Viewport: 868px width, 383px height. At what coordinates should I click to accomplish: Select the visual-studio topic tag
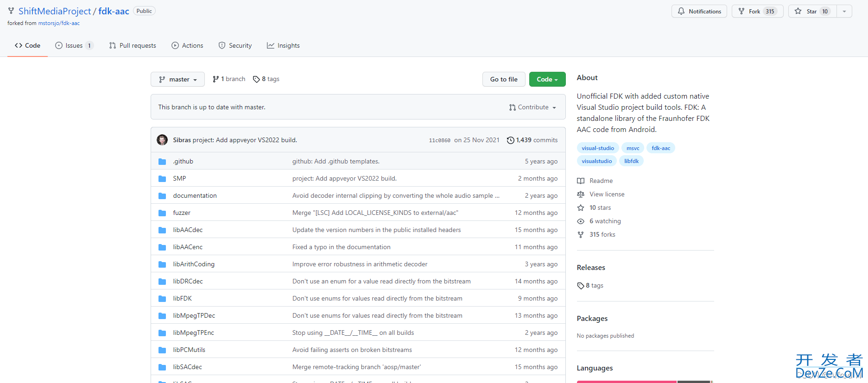(598, 148)
